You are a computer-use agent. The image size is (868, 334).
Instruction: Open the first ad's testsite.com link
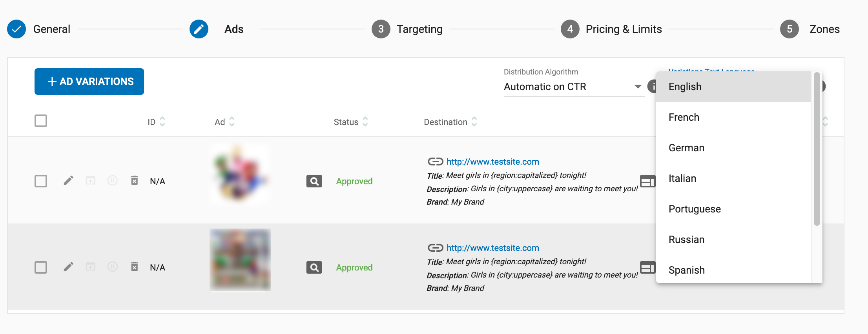click(x=492, y=162)
